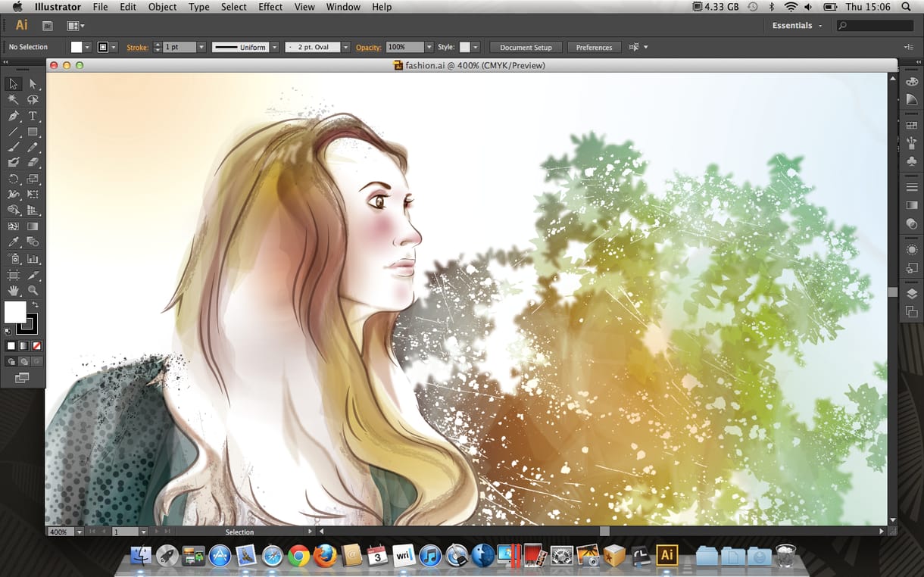Click Change Screen Mode at toolbox bottom

(x=21, y=377)
